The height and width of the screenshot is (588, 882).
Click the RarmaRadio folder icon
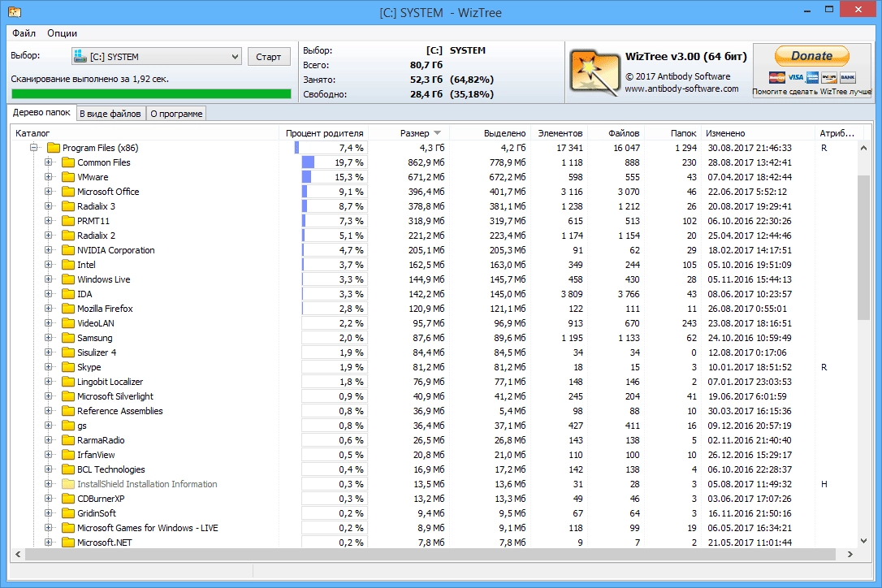coord(68,440)
